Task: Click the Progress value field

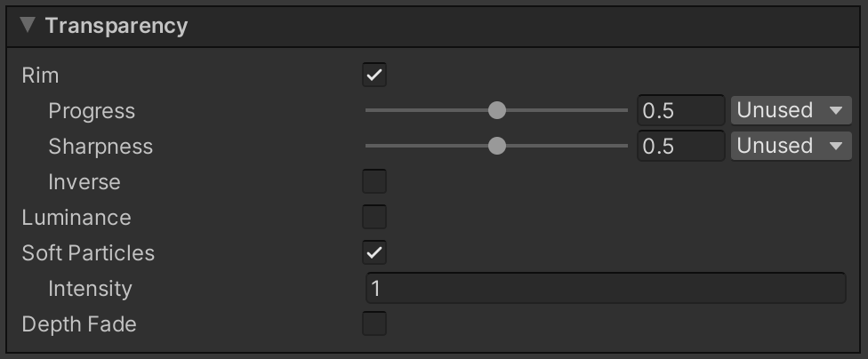Action: click(x=680, y=111)
